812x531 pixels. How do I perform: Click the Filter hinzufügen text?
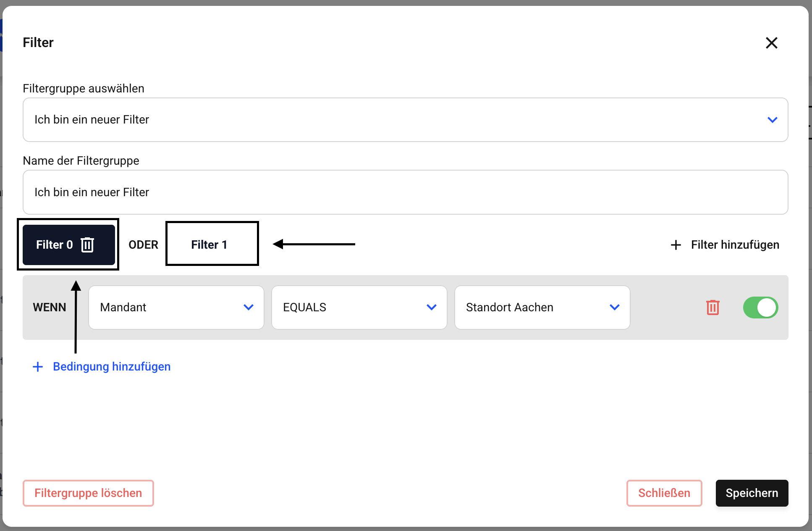coord(735,245)
